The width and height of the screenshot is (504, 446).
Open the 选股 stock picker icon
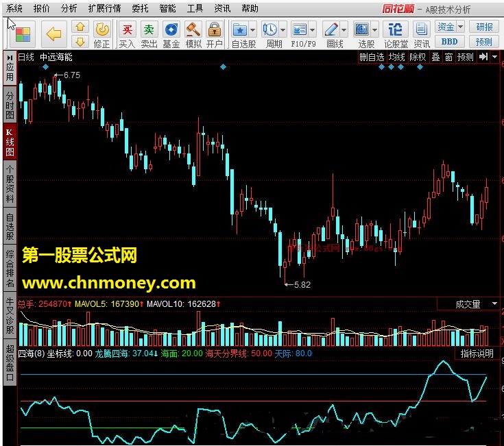[x=361, y=30]
